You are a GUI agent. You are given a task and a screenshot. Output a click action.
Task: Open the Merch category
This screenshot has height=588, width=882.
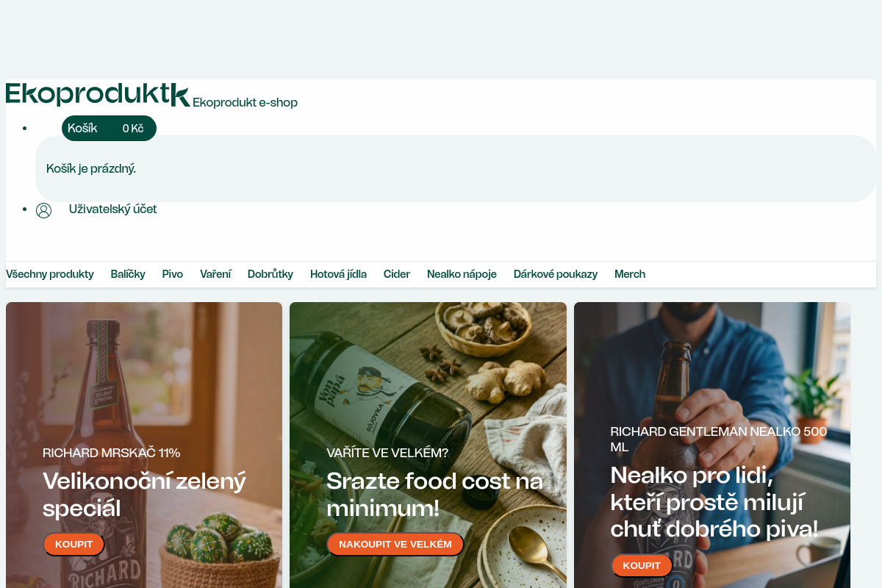630,274
